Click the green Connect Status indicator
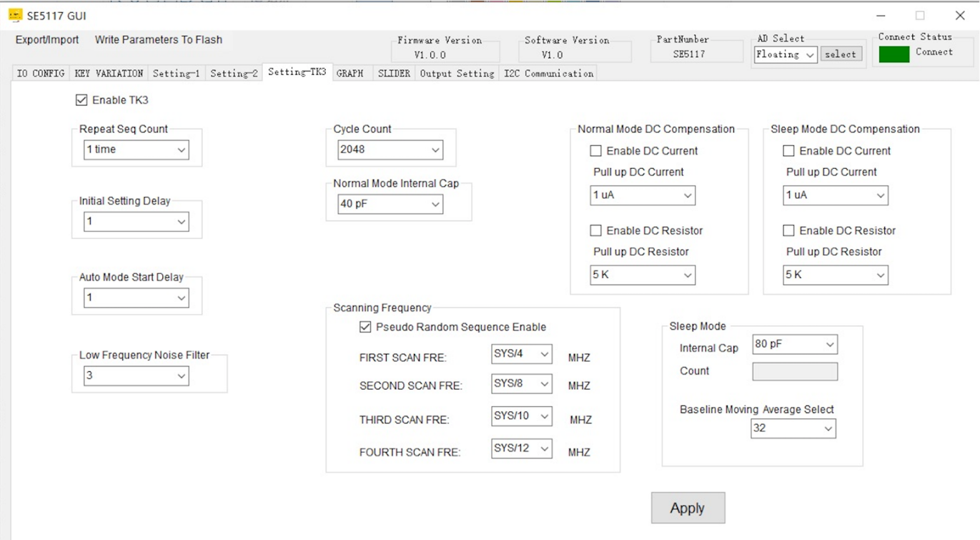 click(894, 54)
